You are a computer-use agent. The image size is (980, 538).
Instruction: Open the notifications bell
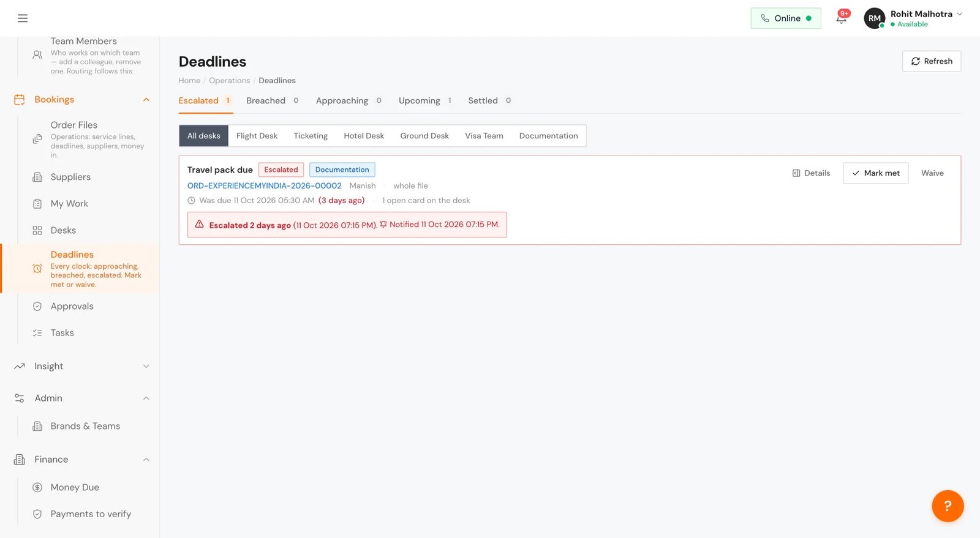coord(842,18)
